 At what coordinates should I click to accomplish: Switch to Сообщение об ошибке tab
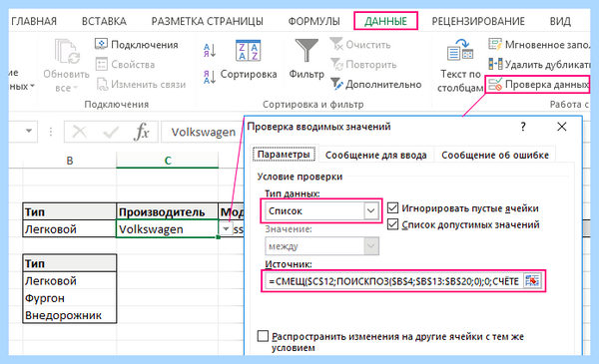(x=495, y=155)
